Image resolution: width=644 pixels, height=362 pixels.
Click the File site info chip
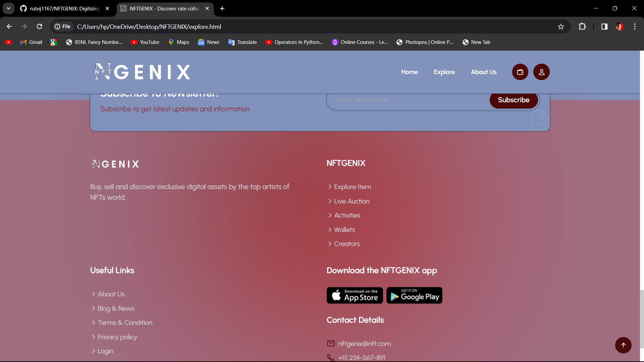(63, 26)
